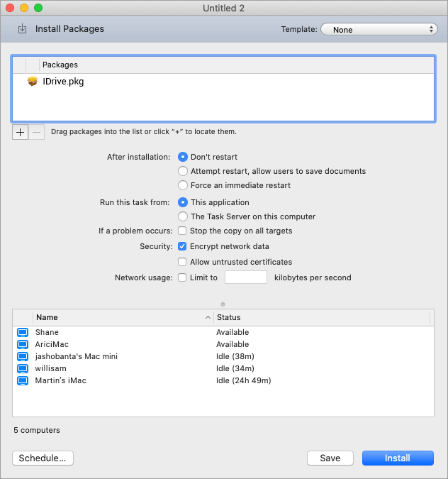Select the Shane computer icon

[x=23, y=332]
